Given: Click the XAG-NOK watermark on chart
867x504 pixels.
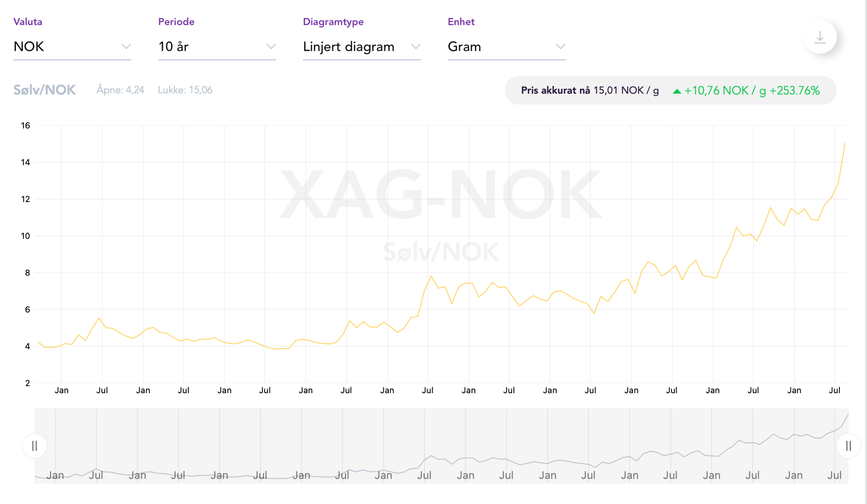Looking at the screenshot, I should pos(440,194).
